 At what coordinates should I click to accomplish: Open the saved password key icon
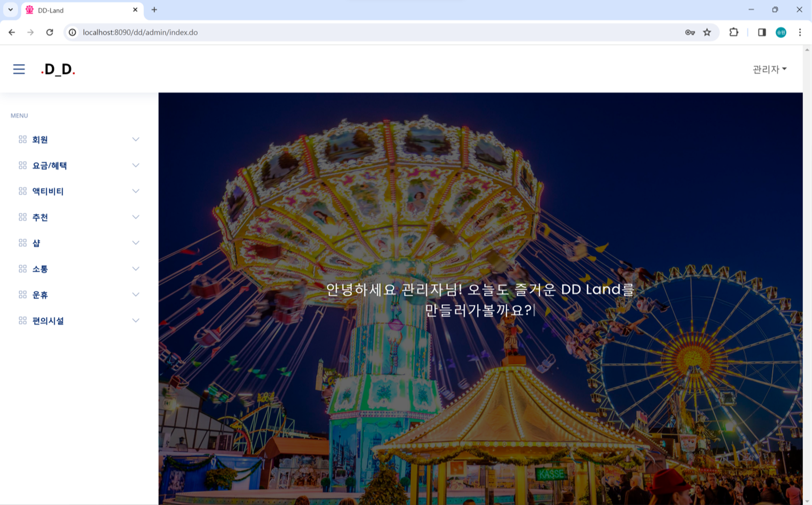coord(690,32)
